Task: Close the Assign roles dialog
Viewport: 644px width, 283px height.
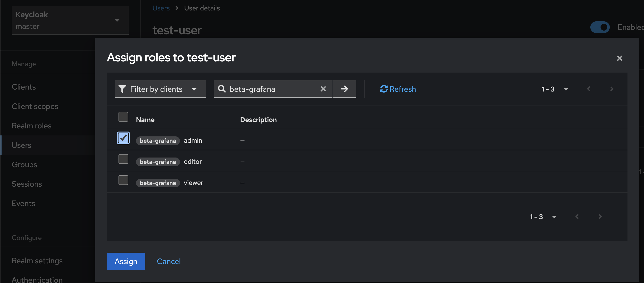Action: click(x=619, y=58)
